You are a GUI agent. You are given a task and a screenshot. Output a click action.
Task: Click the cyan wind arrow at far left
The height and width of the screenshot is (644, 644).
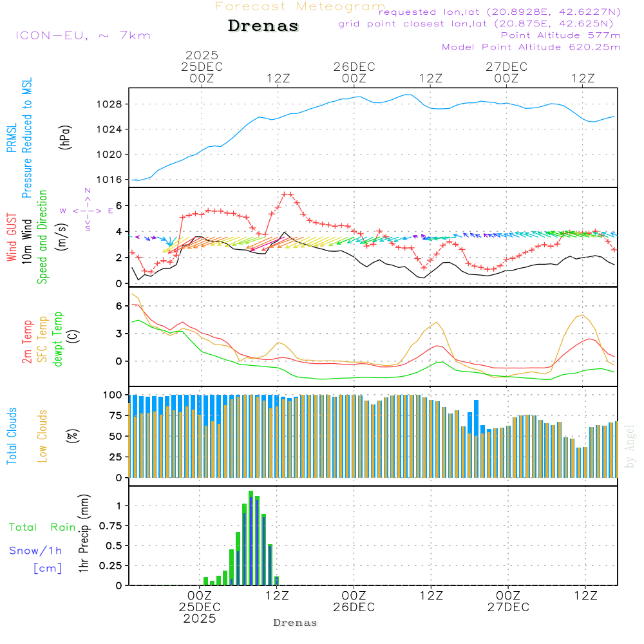169,241
